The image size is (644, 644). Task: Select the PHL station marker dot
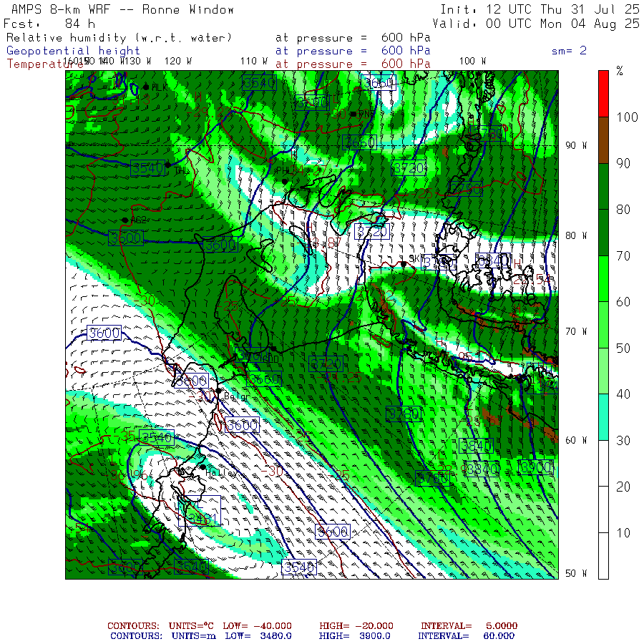point(285,181)
